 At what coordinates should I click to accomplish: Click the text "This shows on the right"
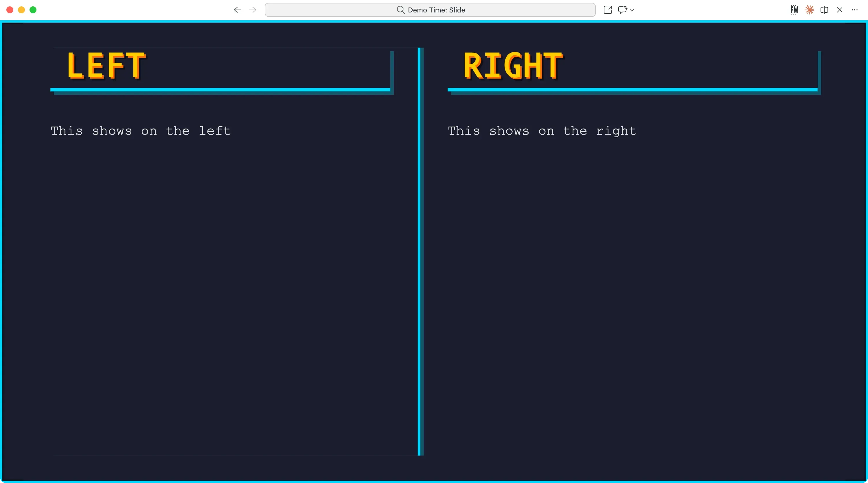click(542, 131)
